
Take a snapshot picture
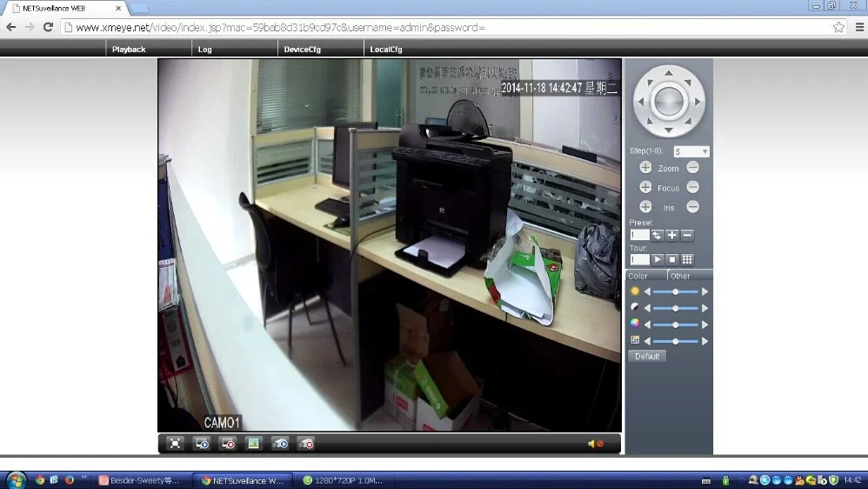254,444
